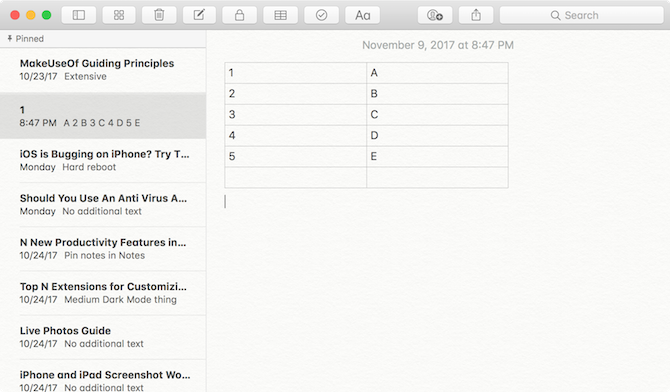Lock the note with padlock icon
This screenshot has height=392, width=670.
pyautogui.click(x=239, y=15)
